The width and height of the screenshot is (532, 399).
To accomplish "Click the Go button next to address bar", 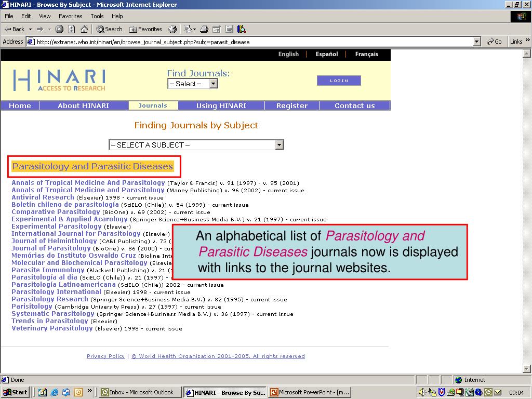I will [495, 42].
